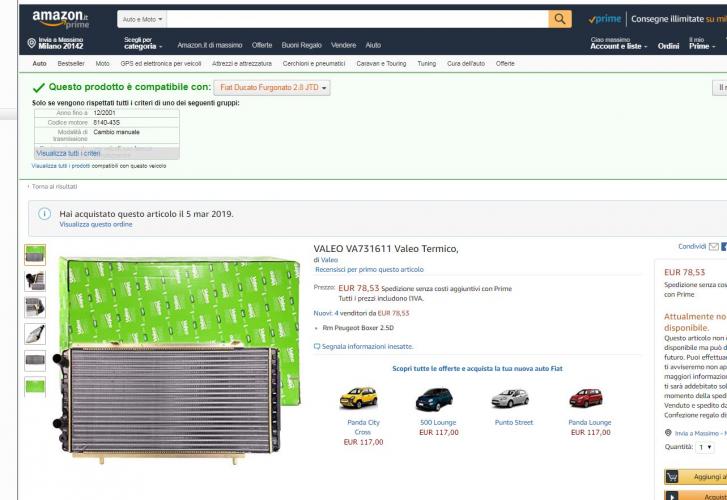The width and height of the screenshot is (727, 500).
Task: Open the Fiat Ducato Furgonato 2.8 JTD vehicle dropdown
Action: point(272,88)
